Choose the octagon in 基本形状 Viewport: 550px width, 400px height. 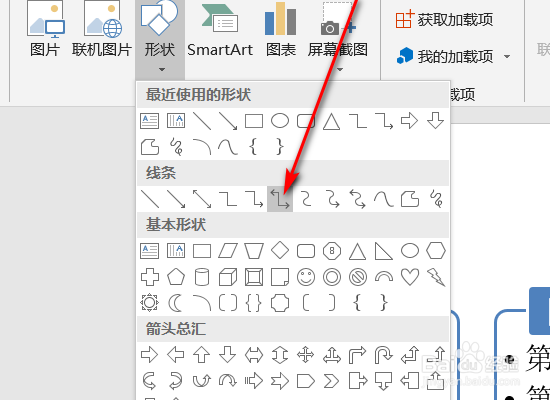tap(332, 251)
